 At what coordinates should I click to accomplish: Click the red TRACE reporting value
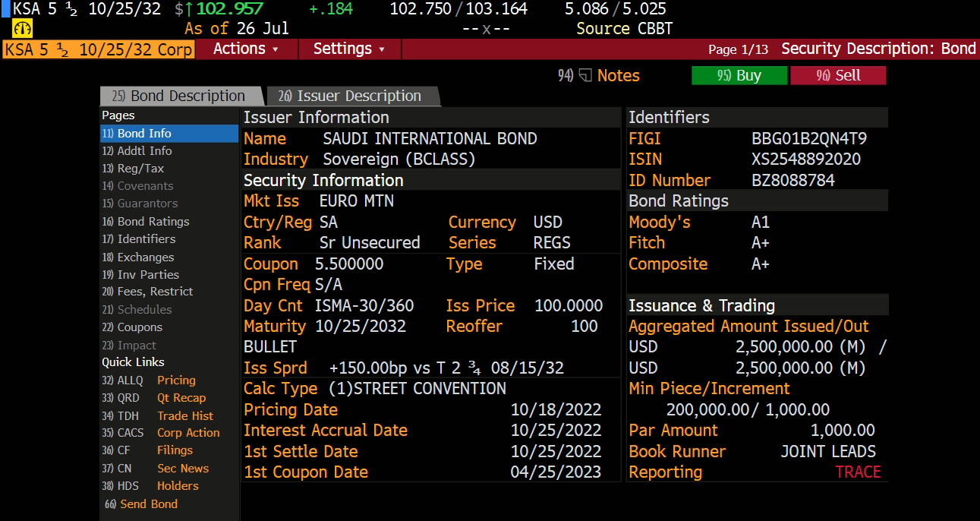point(859,472)
